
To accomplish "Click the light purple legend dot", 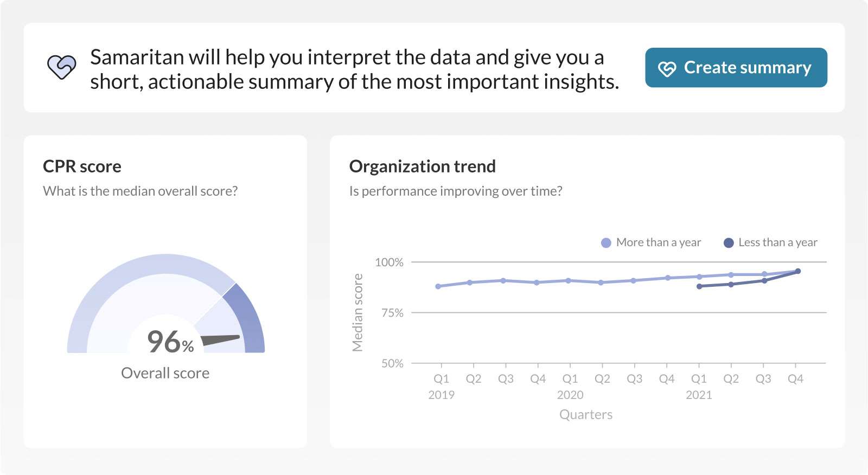I will tap(606, 243).
